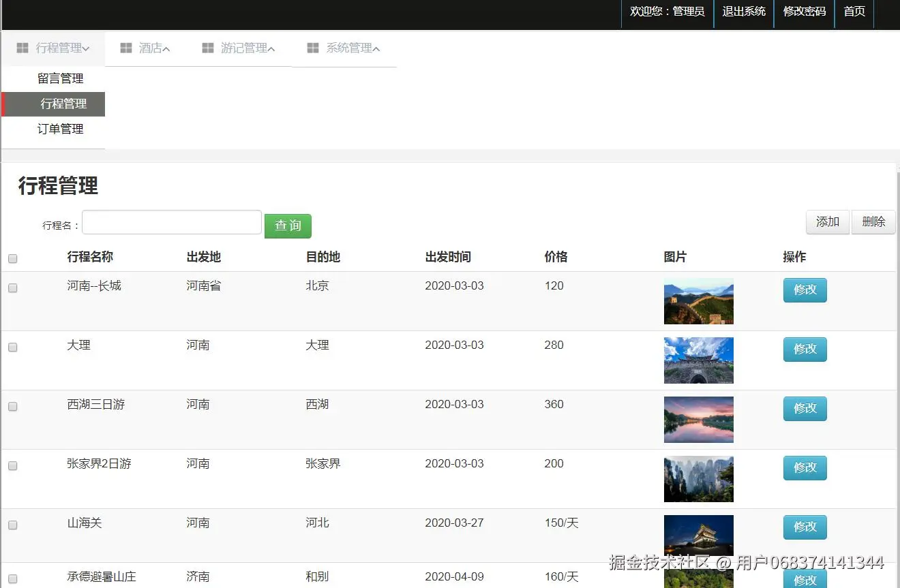900x588 pixels.
Task: Click the 西湖三日游 itinerary name
Action: [x=96, y=405]
